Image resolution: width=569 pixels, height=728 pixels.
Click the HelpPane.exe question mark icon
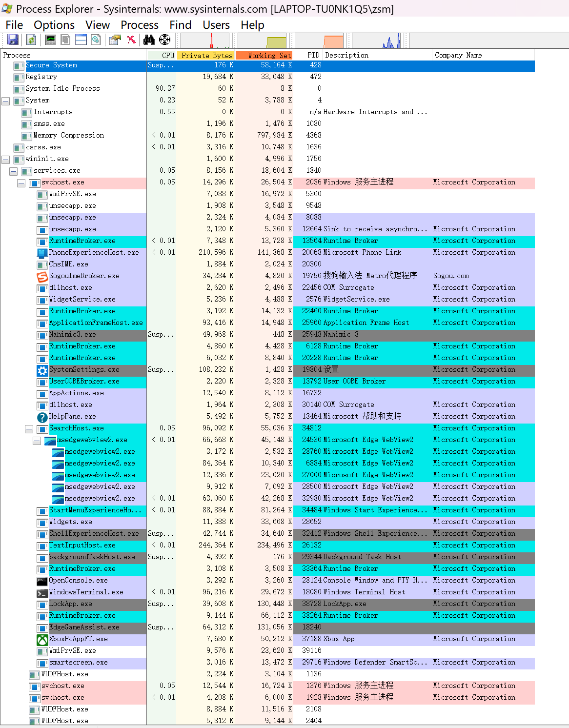click(42, 417)
